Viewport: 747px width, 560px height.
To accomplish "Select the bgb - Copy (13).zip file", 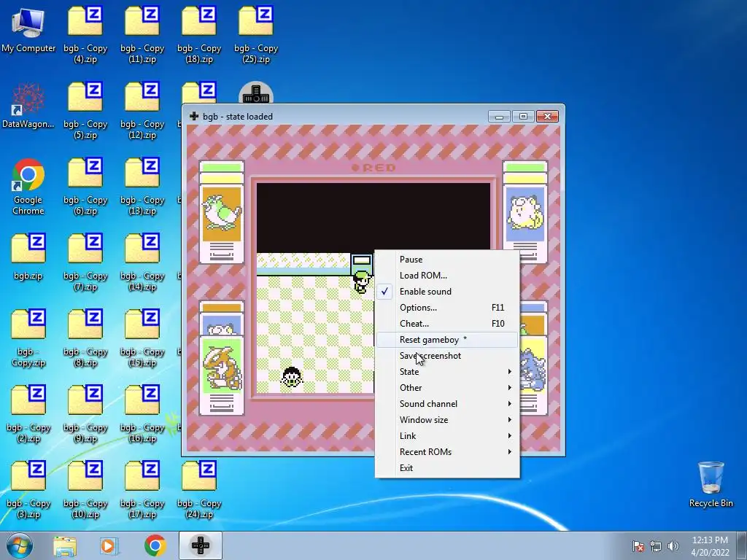I will (142, 187).
